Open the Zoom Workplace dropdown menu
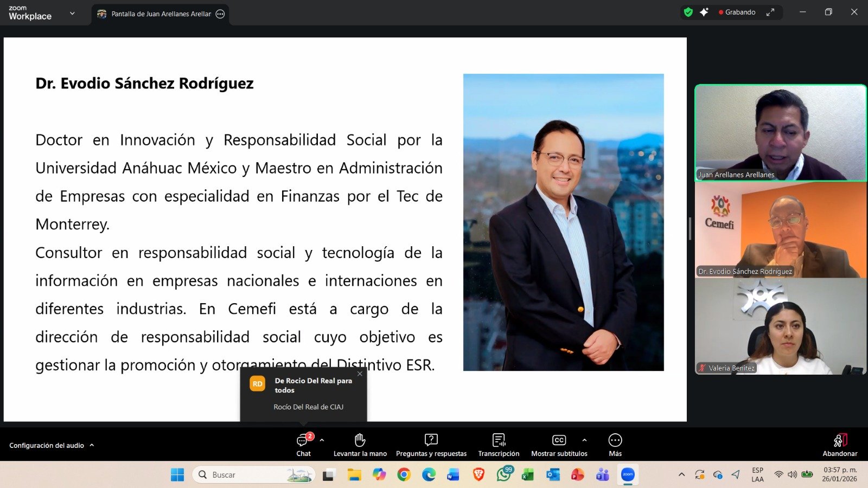868x488 pixels. (72, 13)
